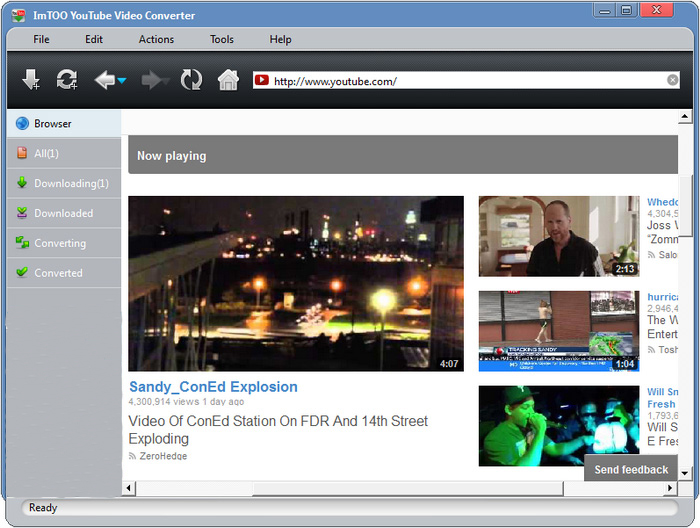The height and width of the screenshot is (528, 700).
Task: Click the Joss Whedon 2:13 video thumbnail
Action: coord(559,236)
